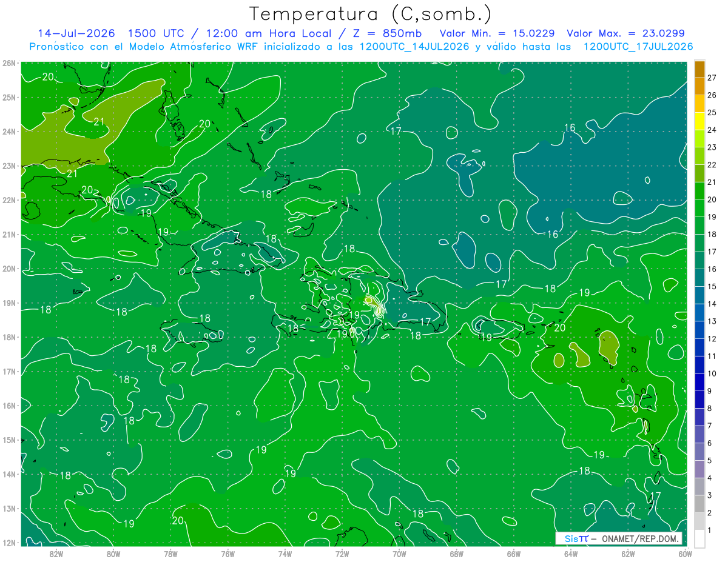Click the "60W" longitude axis label
This screenshot has height=562, width=728.
click(x=685, y=553)
